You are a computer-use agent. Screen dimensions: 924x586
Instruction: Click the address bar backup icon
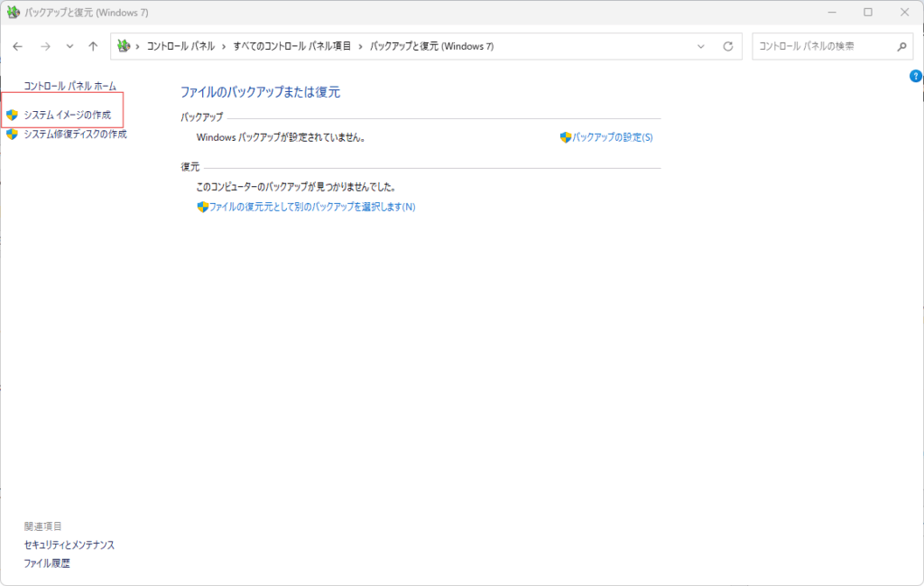[124, 46]
